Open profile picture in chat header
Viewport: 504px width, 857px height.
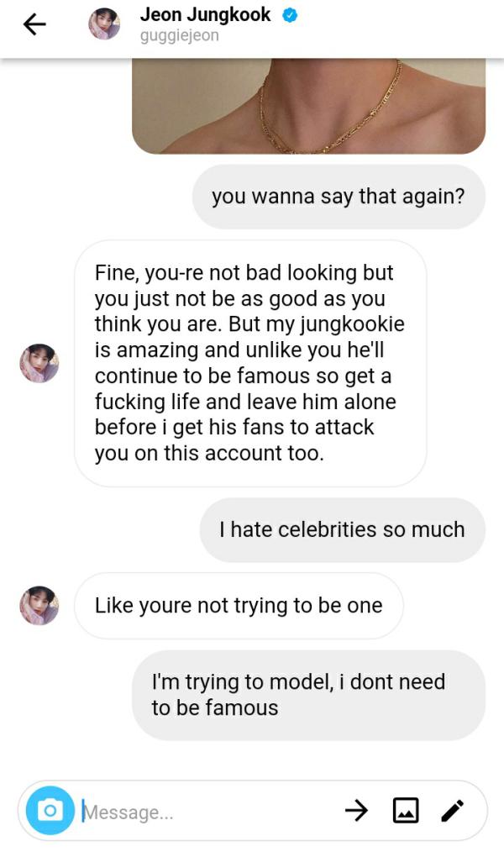tap(104, 24)
